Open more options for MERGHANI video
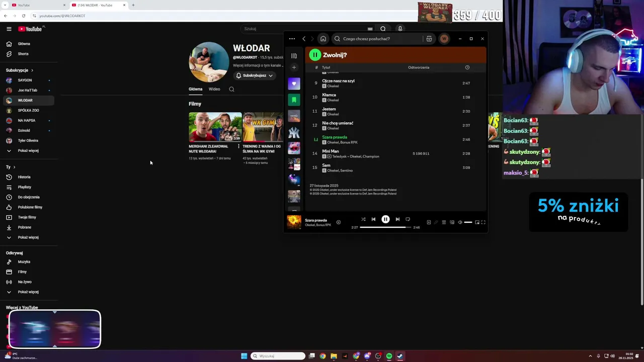Viewport: 644px width, 362px height. 238,146
